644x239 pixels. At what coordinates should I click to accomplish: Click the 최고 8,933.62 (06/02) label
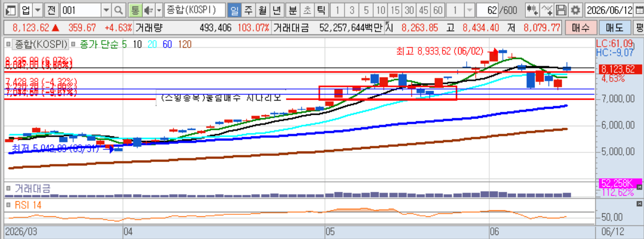pos(440,51)
